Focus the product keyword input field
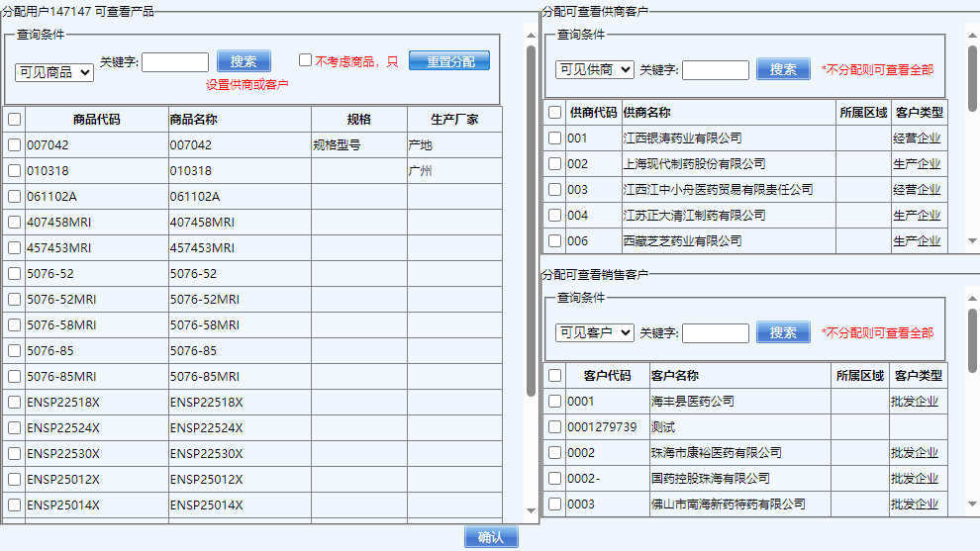This screenshot has width=980, height=551. tap(175, 62)
